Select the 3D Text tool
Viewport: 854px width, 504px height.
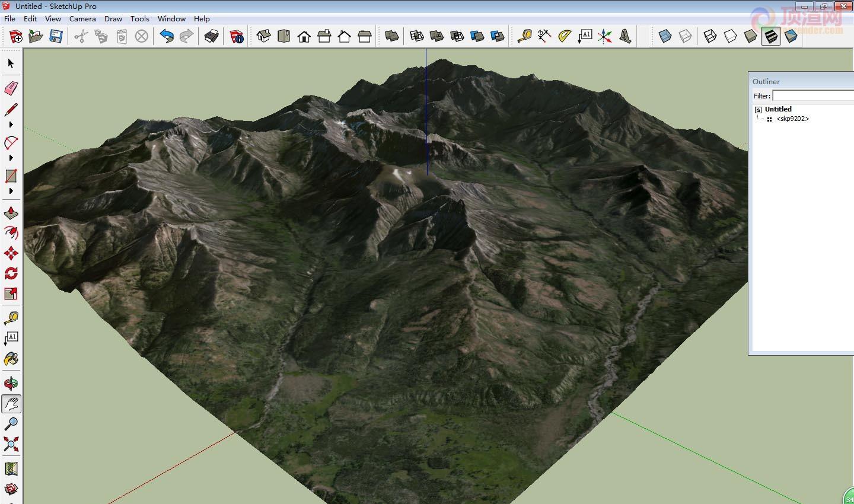point(625,37)
